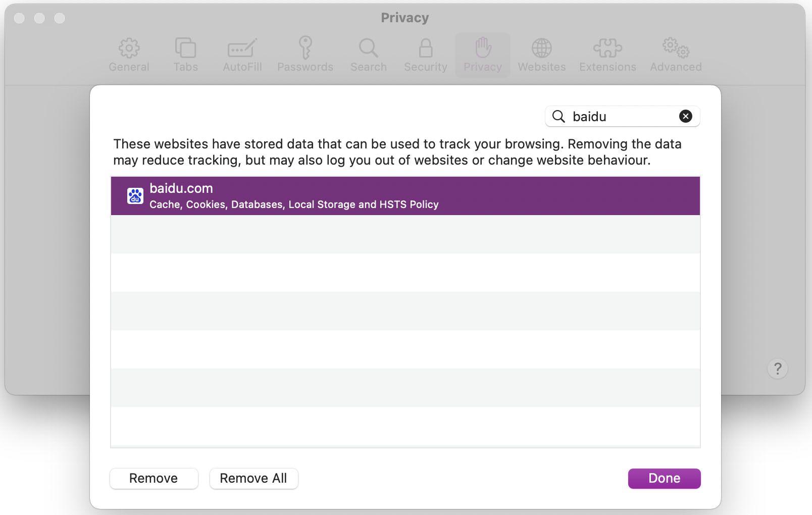Select the Passwords key icon
Image resolution: width=812 pixels, height=515 pixels.
(305, 48)
